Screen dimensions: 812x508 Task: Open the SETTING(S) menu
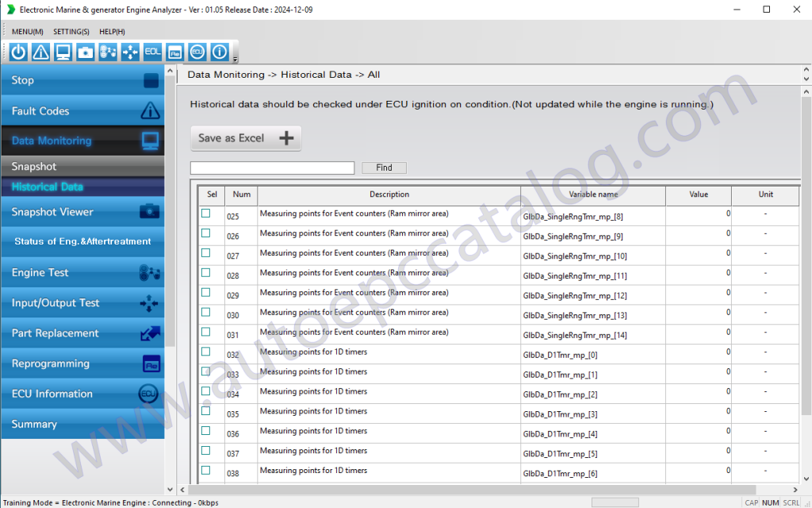[71, 32]
